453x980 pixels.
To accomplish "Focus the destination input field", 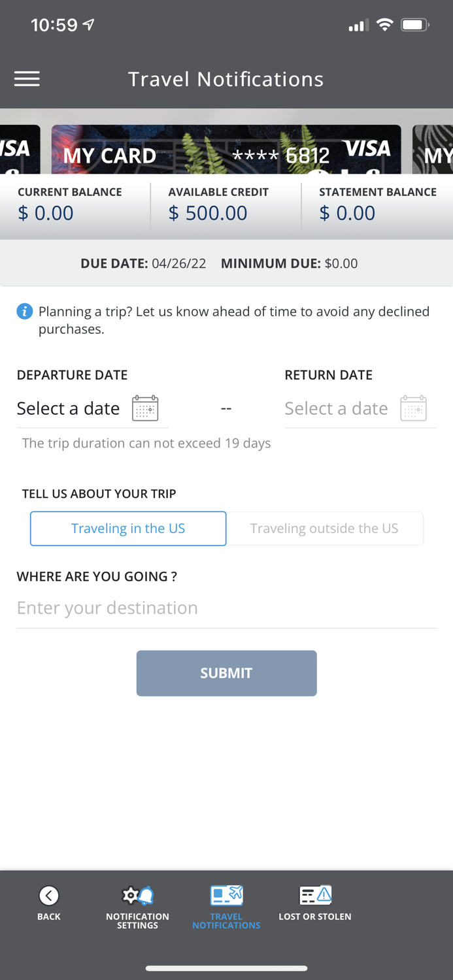I will tap(226, 608).
